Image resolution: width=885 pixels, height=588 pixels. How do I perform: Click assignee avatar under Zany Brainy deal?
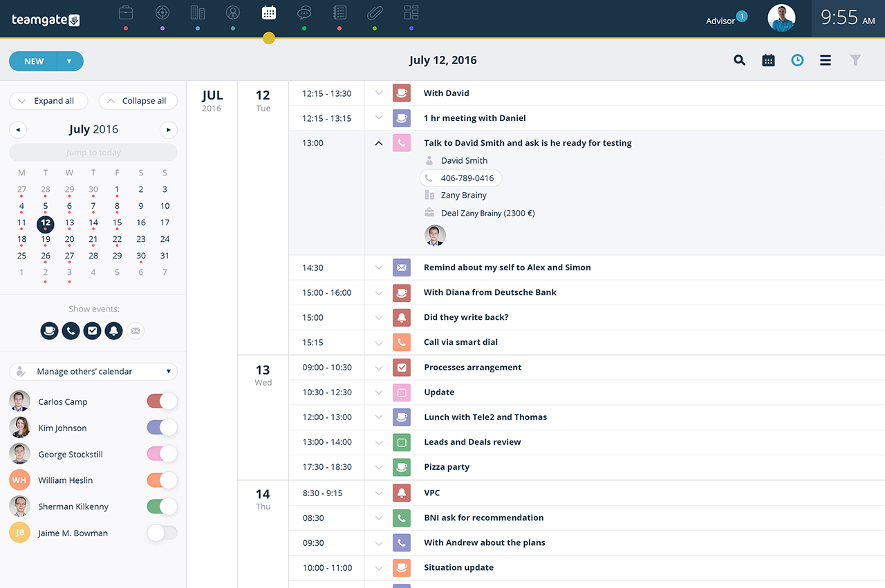pyautogui.click(x=435, y=236)
